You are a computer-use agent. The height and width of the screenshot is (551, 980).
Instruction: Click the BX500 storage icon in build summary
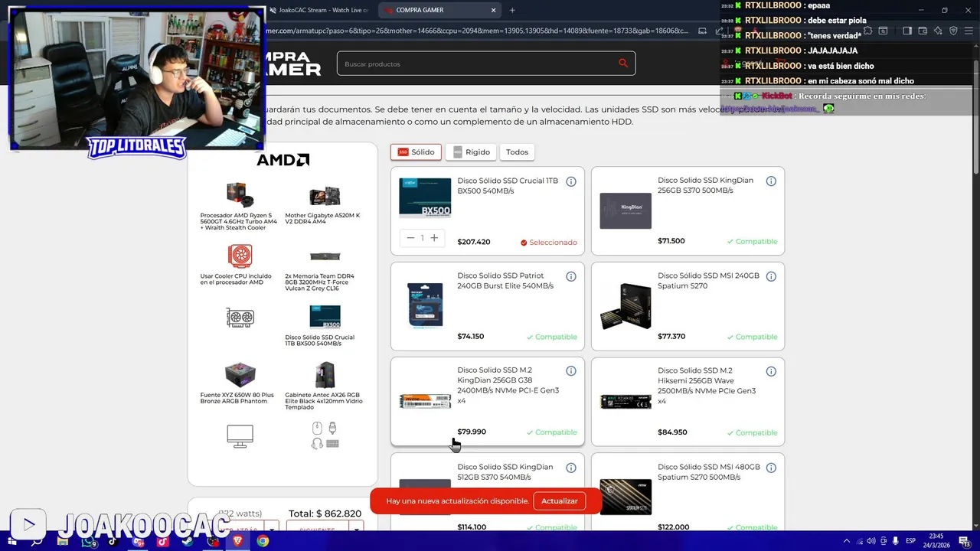(325, 317)
